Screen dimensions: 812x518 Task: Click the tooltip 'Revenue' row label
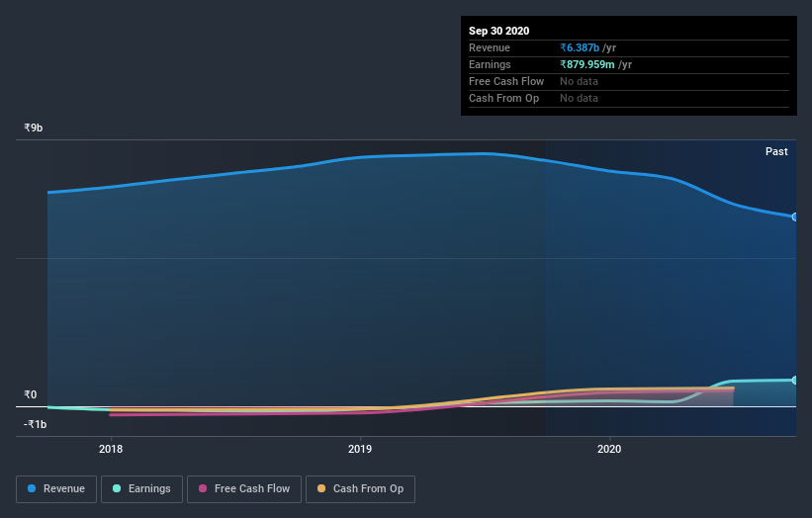click(490, 48)
